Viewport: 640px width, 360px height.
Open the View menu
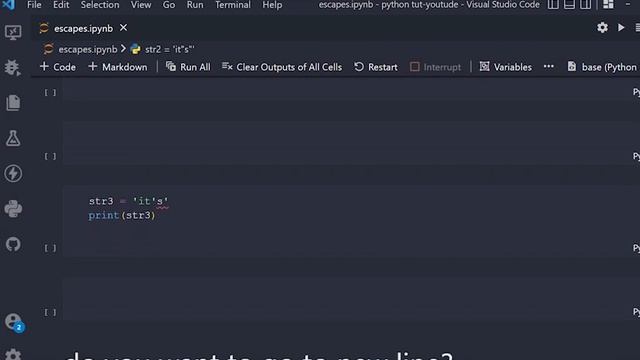(x=141, y=5)
